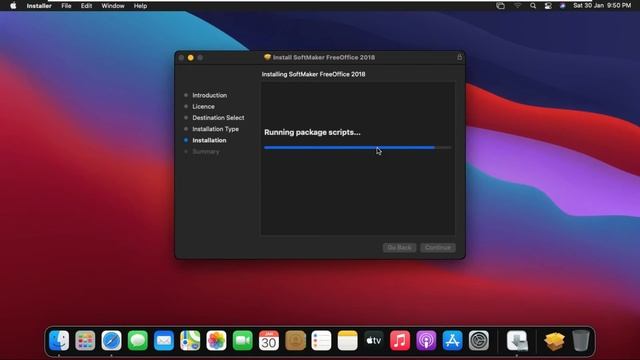The height and width of the screenshot is (360, 640).
Task: Select the Licence step
Action: click(203, 107)
